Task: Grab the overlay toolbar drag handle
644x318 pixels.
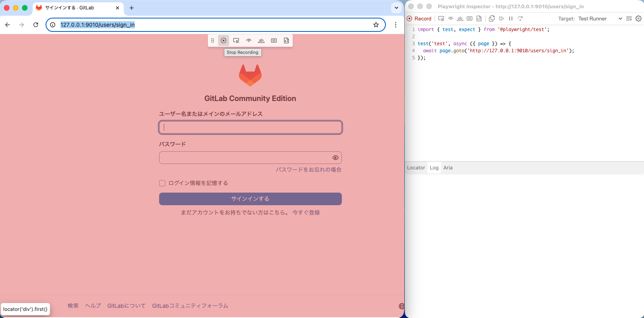Action: coord(213,40)
